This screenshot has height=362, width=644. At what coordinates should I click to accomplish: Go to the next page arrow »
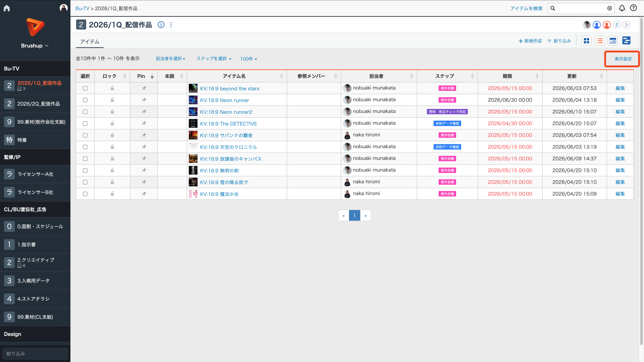[x=365, y=215]
